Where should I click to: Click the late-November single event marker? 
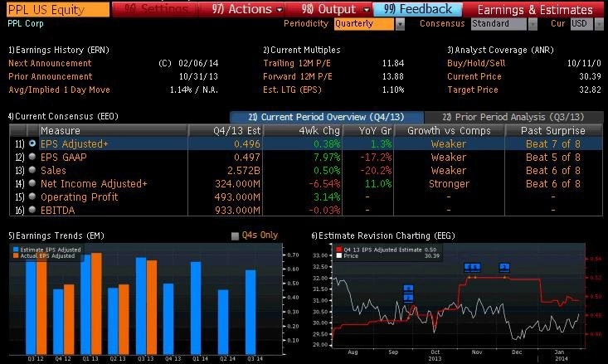coord(504,267)
